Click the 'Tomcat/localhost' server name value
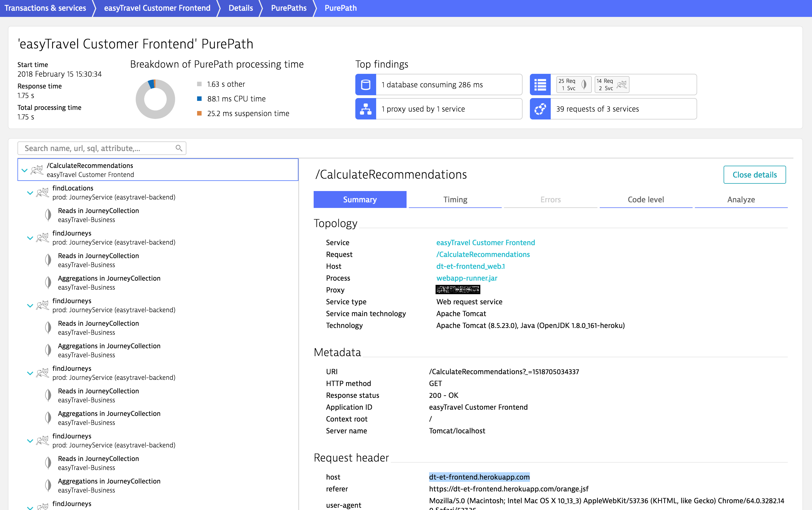 457,431
